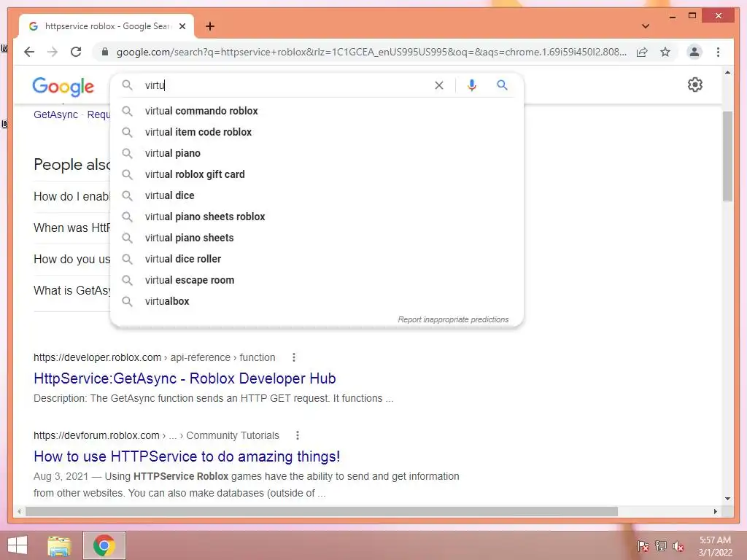Click the browser forward arrow
Screen dimensions: 747x560
(x=53, y=52)
